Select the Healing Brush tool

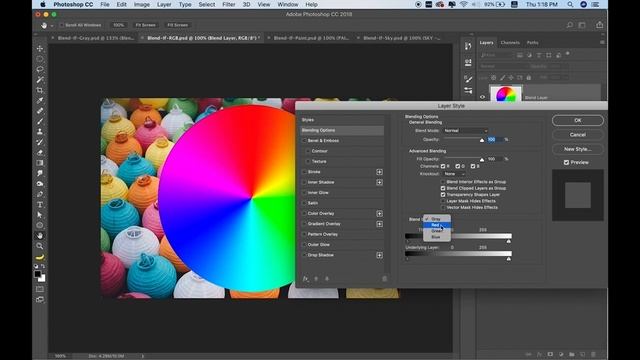pyautogui.click(x=40, y=111)
